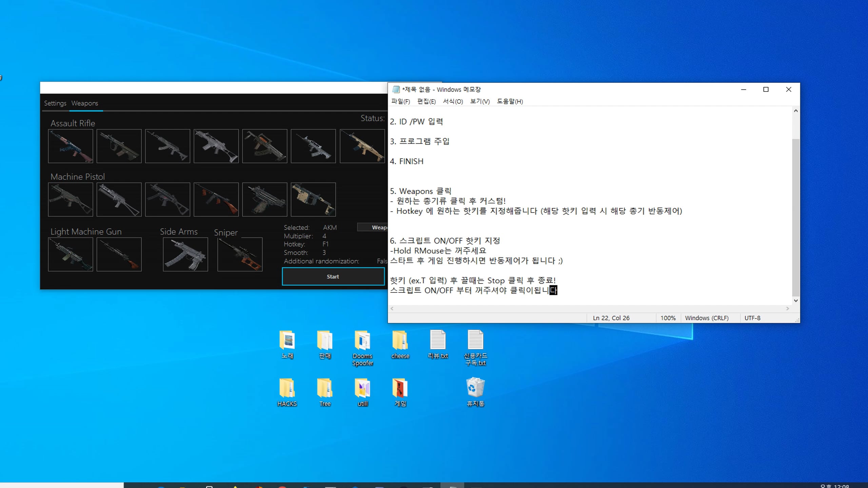
Task: Click the Hotkey value F1
Action: [x=325, y=244]
